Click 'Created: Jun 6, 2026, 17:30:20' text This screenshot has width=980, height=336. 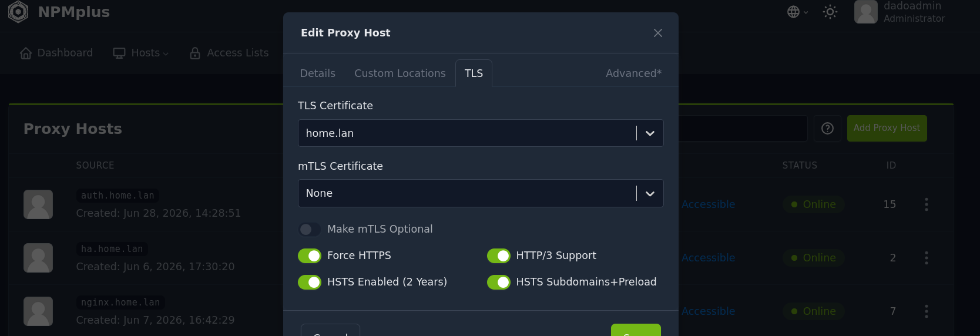tap(155, 267)
